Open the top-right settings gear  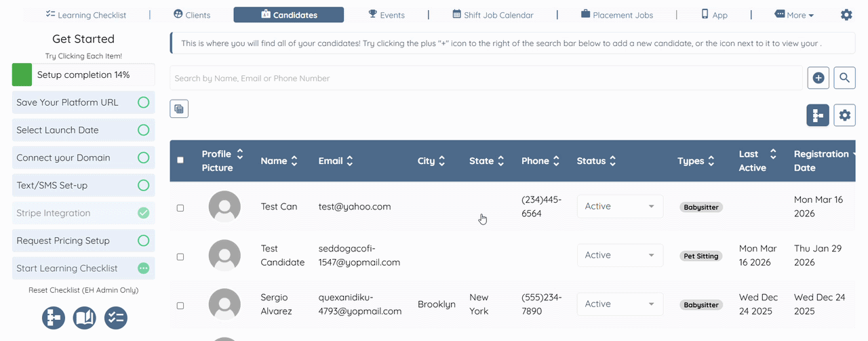[x=846, y=15]
